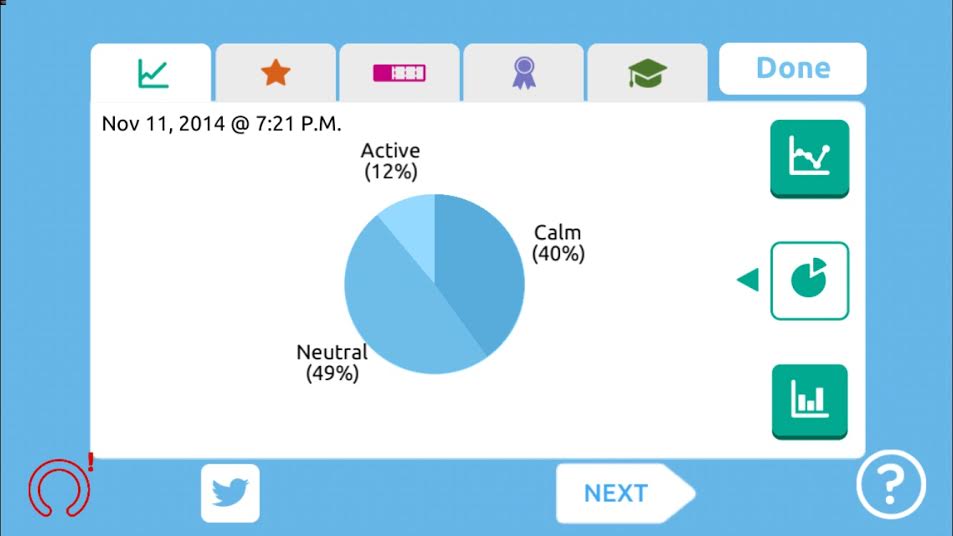The width and height of the screenshot is (953, 536).
Task: Switch to the orange star tab
Action: 276,73
